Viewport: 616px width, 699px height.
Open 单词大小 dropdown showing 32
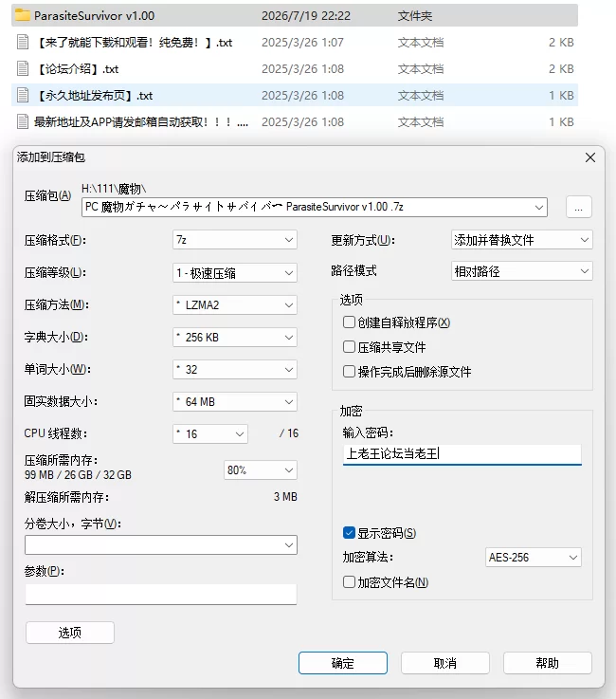[235, 370]
